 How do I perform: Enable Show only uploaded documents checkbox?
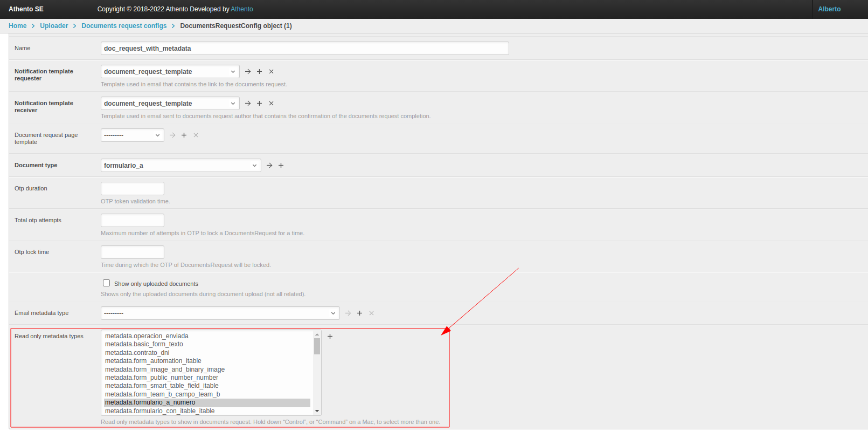107,283
